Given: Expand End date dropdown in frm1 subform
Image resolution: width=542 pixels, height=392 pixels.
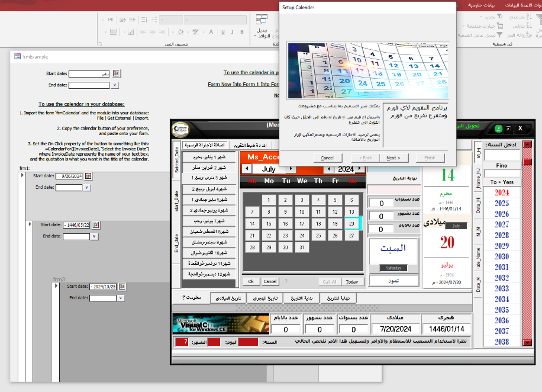Looking at the screenshot, I should (87, 188).
